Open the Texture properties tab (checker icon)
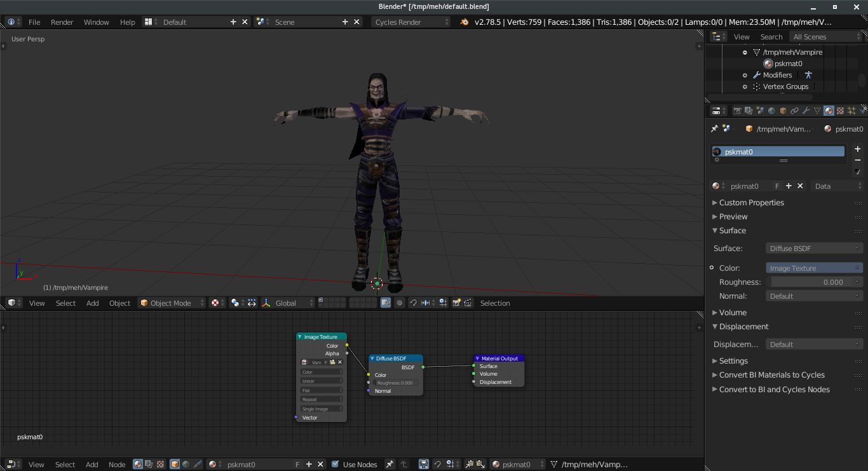Screen dimensions: 868x471 pos(840,111)
